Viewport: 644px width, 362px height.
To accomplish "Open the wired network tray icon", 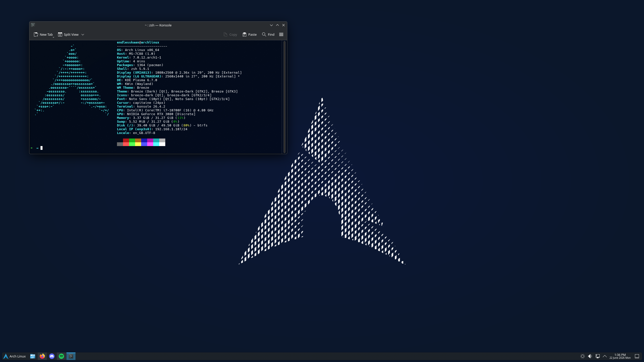I will pos(597,356).
